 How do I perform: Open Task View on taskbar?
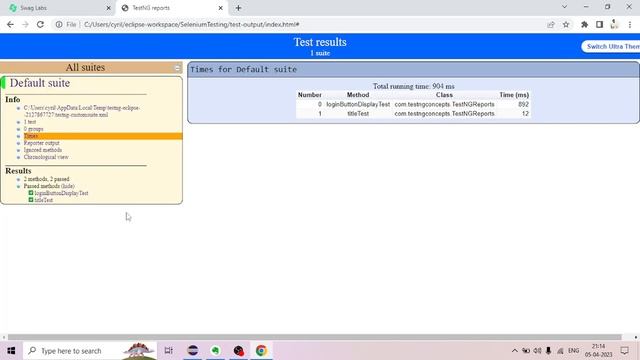[x=168, y=351]
